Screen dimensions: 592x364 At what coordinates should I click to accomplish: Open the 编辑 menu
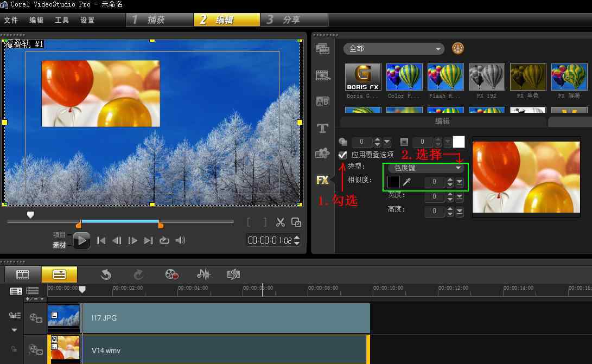click(x=36, y=20)
